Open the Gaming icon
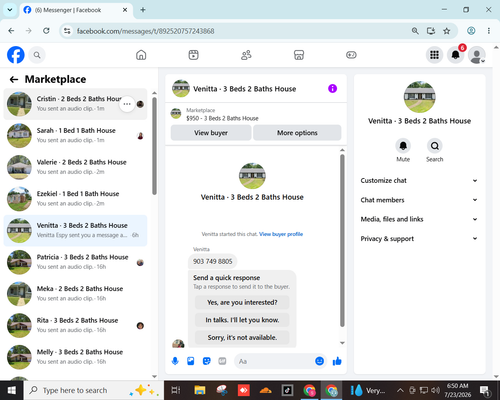The height and width of the screenshot is (400, 500). pyautogui.click(x=351, y=55)
